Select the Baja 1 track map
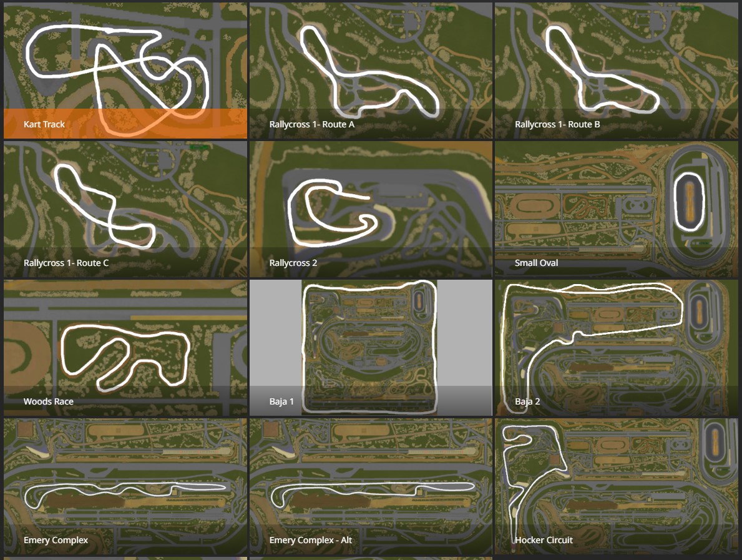 click(x=371, y=348)
